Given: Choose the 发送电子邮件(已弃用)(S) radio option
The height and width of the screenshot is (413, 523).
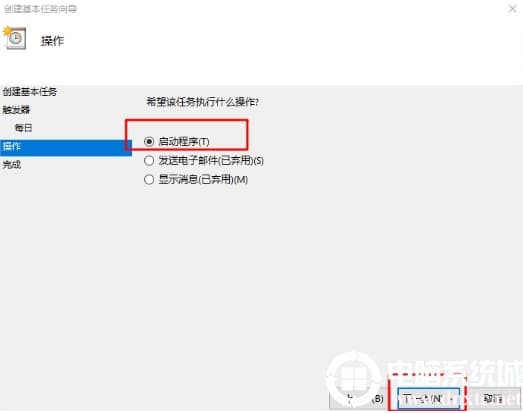Looking at the screenshot, I should (x=149, y=161).
